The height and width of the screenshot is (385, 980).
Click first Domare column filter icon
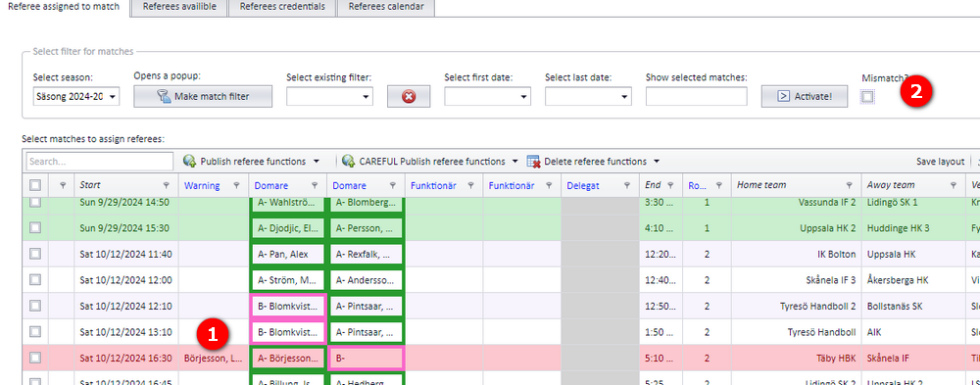click(x=315, y=185)
